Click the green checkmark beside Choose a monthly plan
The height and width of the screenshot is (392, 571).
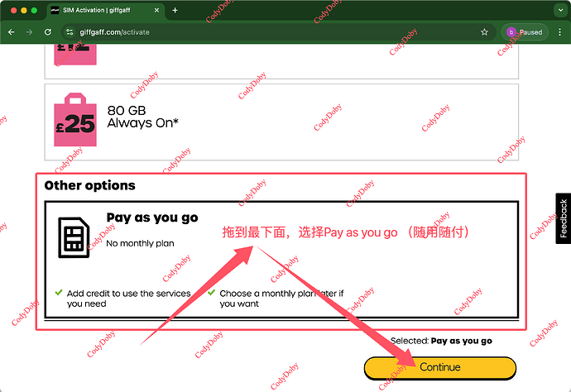click(x=211, y=293)
